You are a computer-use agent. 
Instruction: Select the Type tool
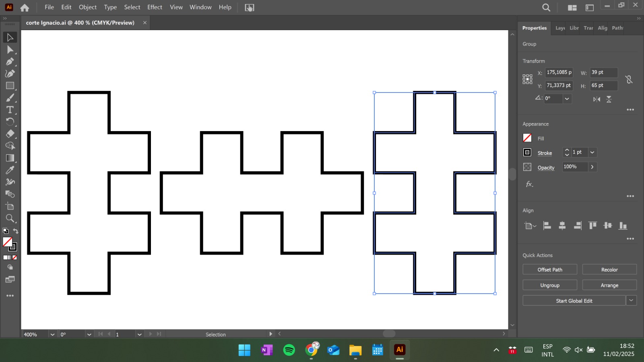tap(10, 110)
